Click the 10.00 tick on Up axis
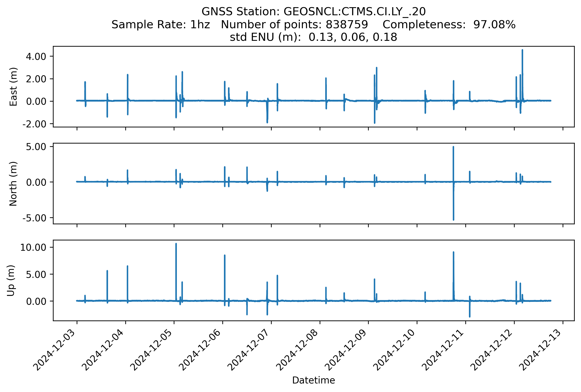Image resolution: width=581 pixels, height=392 pixels. [x=33, y=248]
